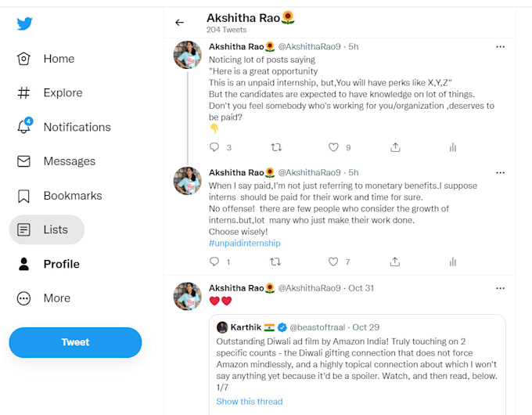Screen dimensions: 532x415
Task: Open the Explore page
Action: (x=50, y=92)
